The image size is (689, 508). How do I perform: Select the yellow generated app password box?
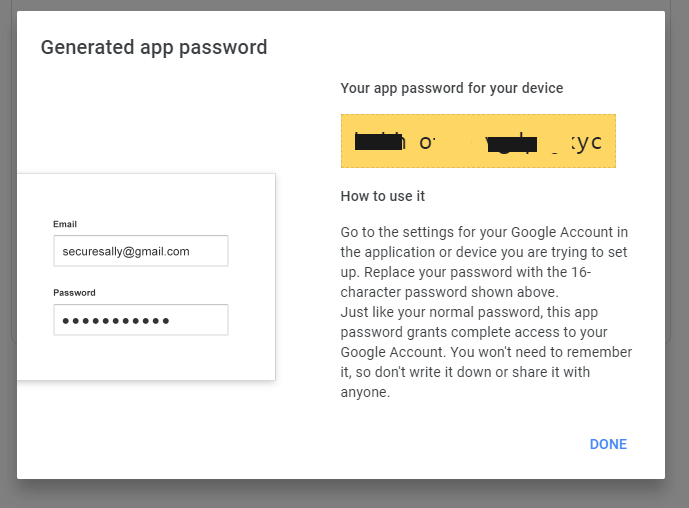pos(478,141)
